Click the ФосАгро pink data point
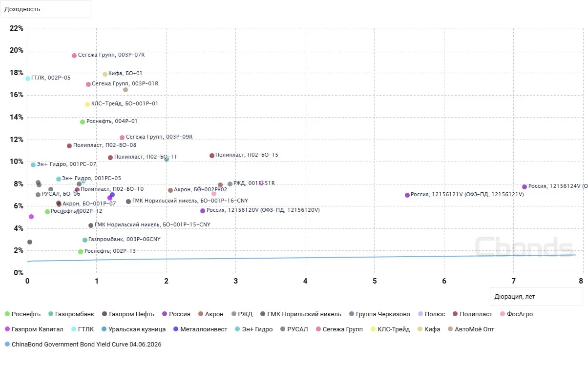 click(214, 194)
